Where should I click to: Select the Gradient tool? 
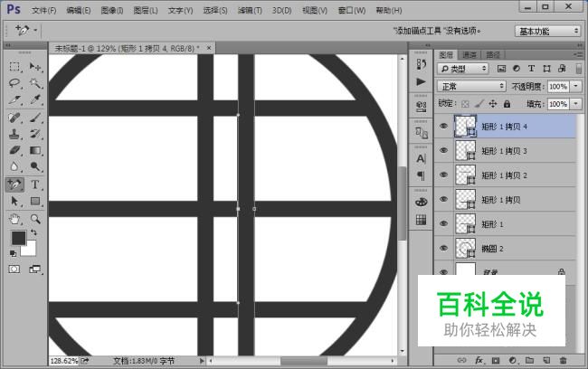35,150
